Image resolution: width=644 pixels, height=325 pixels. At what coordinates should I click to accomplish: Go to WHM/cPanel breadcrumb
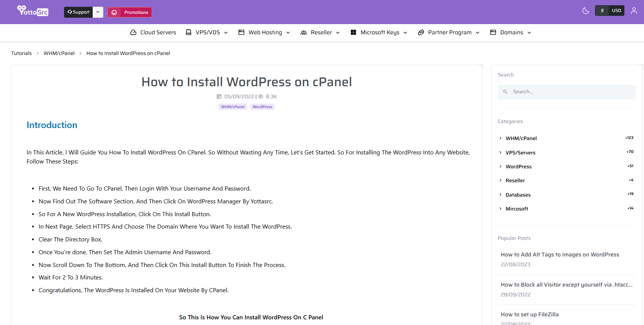pyautogui.click(x=59, y=53)
